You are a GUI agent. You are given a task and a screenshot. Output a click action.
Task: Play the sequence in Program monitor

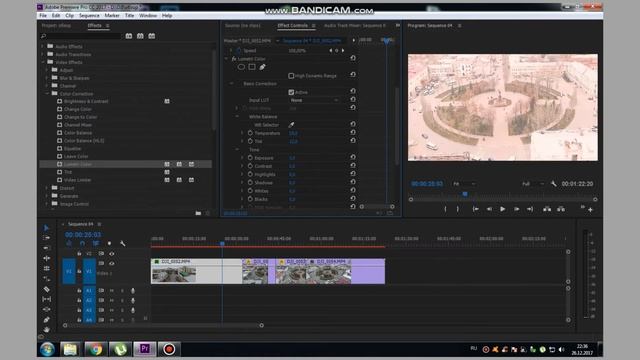pyautogui.click(x=502, y=209)
